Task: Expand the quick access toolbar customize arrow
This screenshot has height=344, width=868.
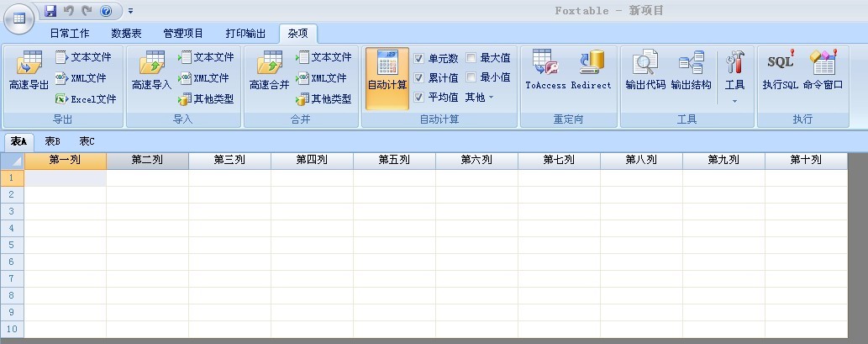Action: pyautogui.click(x=130, y=11)
